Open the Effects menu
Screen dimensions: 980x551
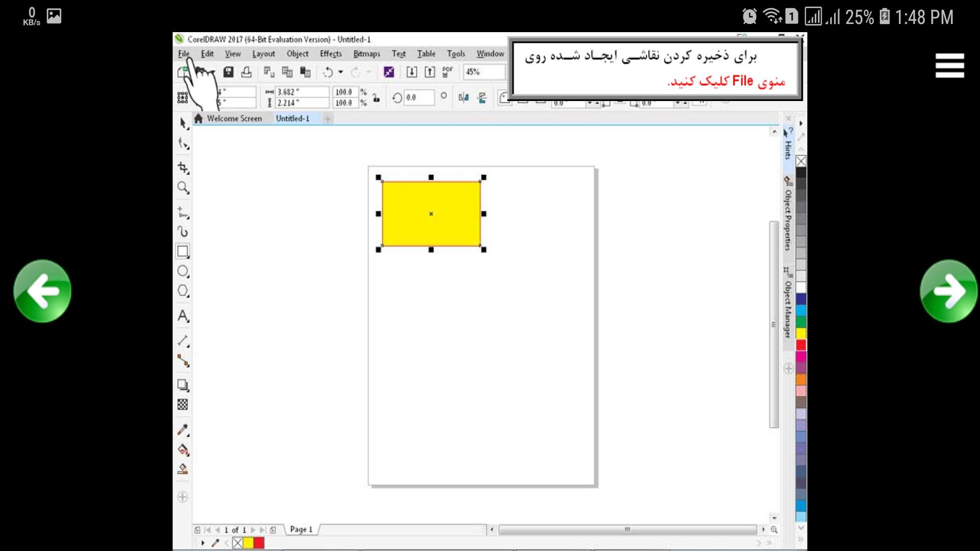(331, 54)
